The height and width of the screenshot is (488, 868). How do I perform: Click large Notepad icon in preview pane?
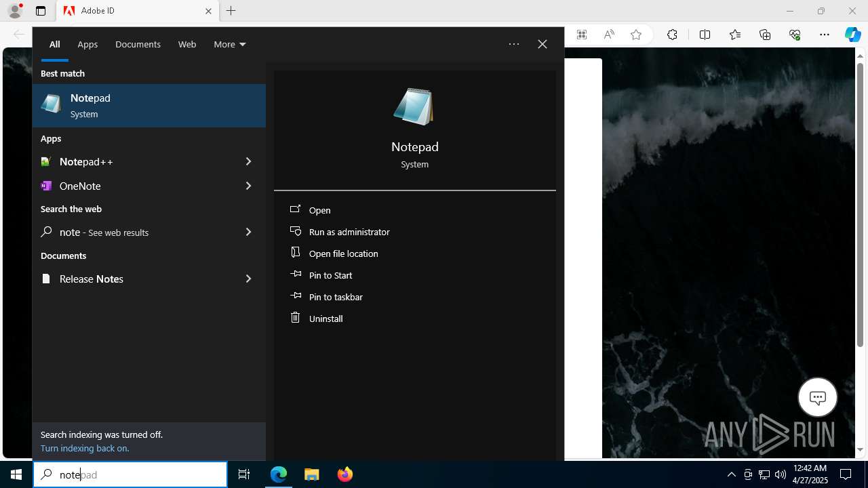coord(414,106)
